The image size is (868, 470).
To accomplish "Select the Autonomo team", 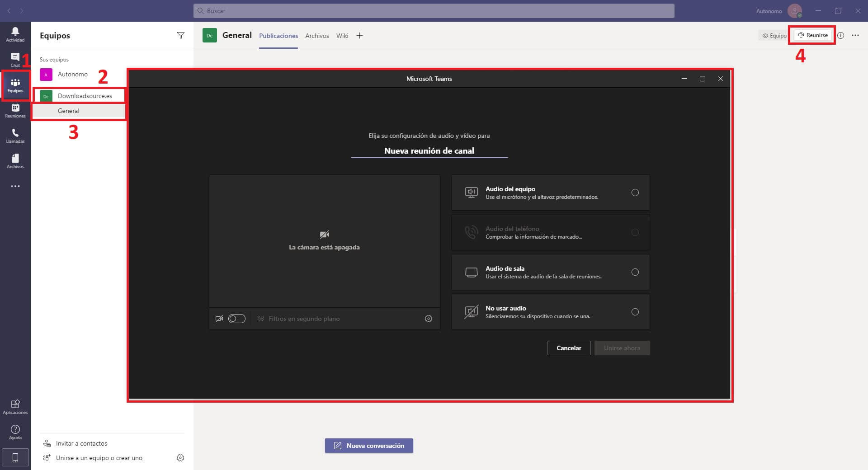I will point(73,74).
